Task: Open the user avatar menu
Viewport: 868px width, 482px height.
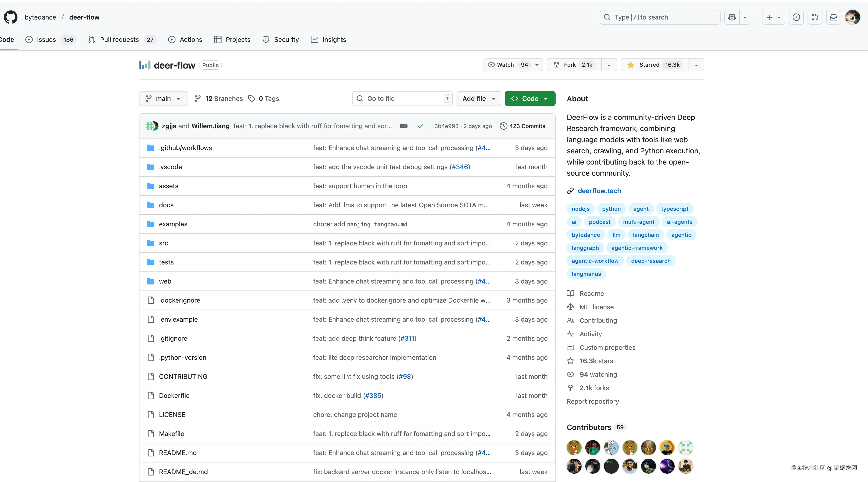Action: [x=852, y=17]
